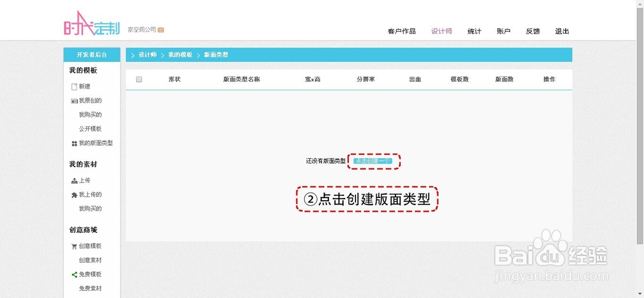644x298 pixels.
Task: Click the green 免费模板 share icon
Action: coord(74,275)
